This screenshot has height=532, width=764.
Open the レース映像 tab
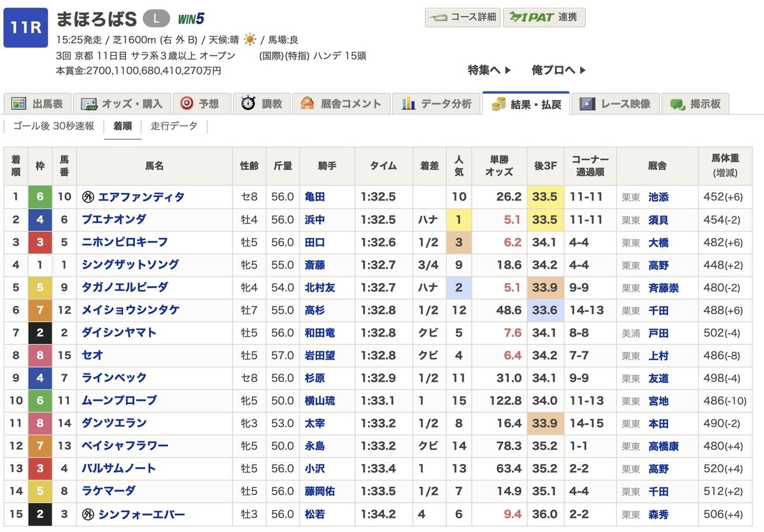[x=615, y=104]
